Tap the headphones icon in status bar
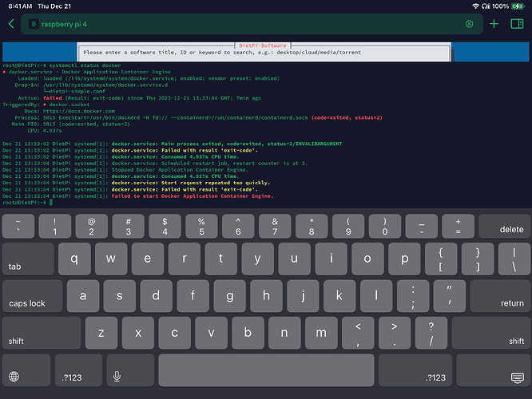 486,6
